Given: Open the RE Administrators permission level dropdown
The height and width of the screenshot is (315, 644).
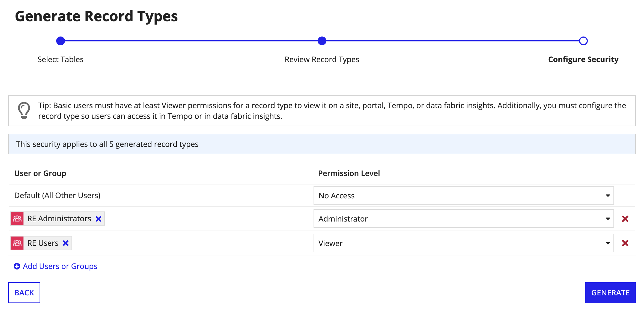Looking at the screenshot, I should (464, 219).
